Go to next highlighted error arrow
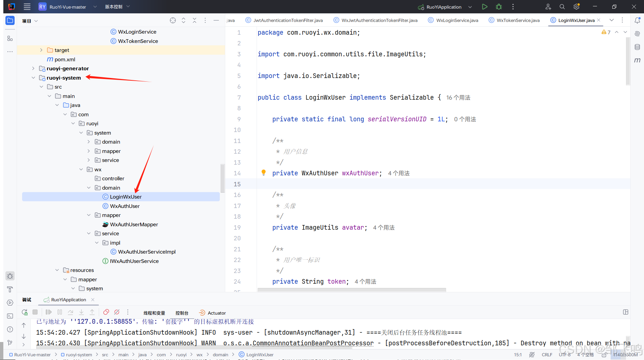Image resolution: width=644 pixels, height=360 pixels. [625, 32]
